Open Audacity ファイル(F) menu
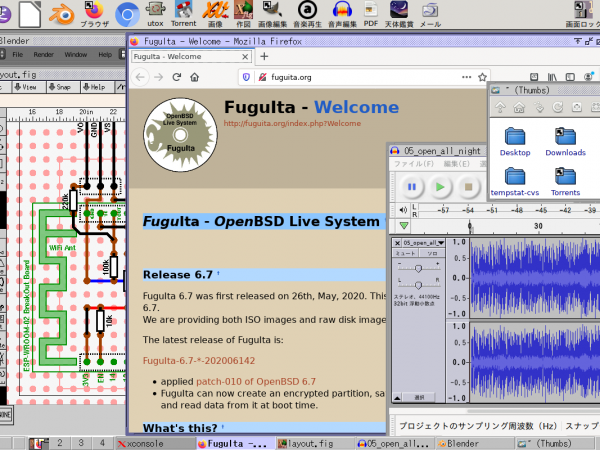The image size is (600, 450). click(414, 164)
